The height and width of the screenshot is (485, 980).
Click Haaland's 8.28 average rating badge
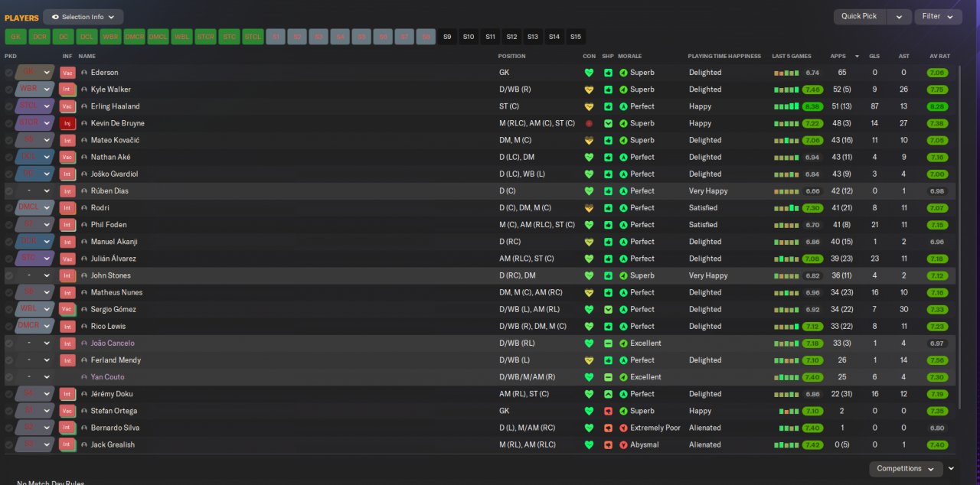point(937,106)
